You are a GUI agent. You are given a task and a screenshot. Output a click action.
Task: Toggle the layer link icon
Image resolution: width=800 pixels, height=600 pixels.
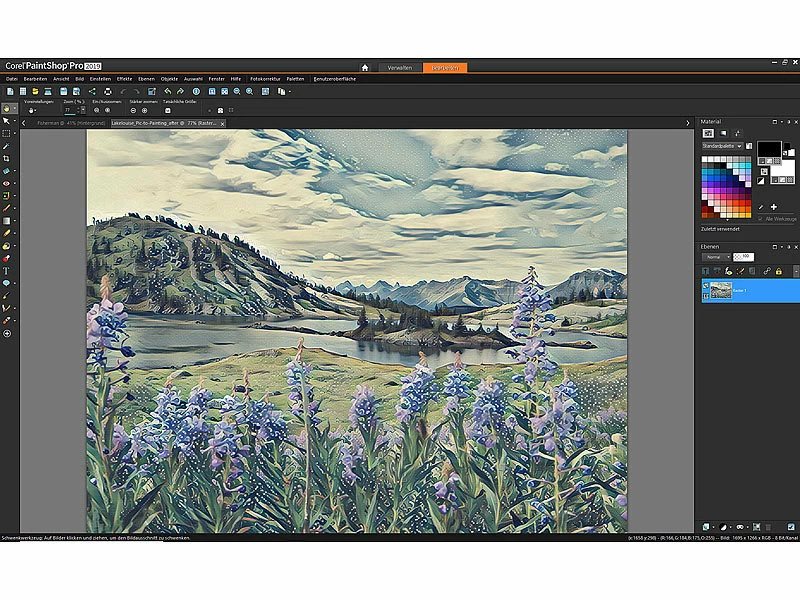[x=766, y=271]
